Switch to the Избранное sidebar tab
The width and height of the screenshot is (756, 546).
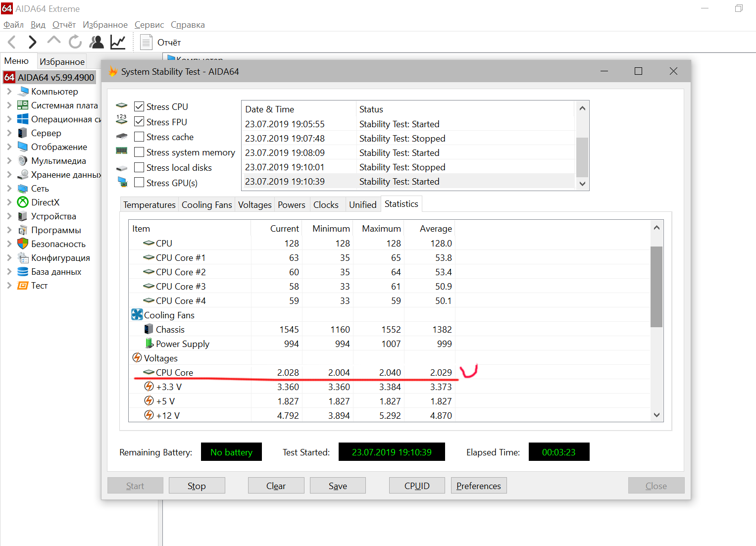point(62,61)
